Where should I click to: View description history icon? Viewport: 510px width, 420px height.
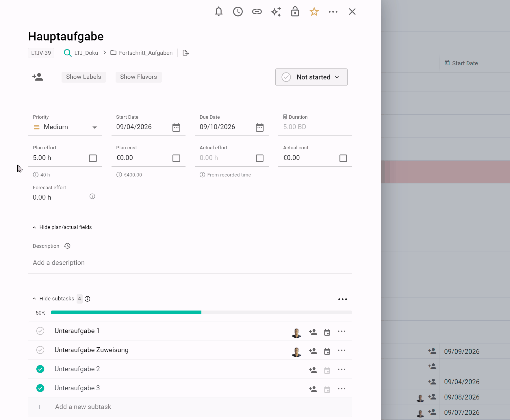pyautogui.click(x=67, y=246)
